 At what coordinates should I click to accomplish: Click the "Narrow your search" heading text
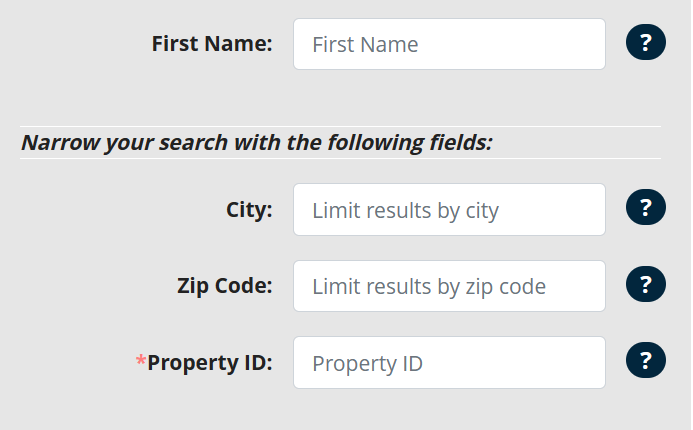tap(256, 142)
